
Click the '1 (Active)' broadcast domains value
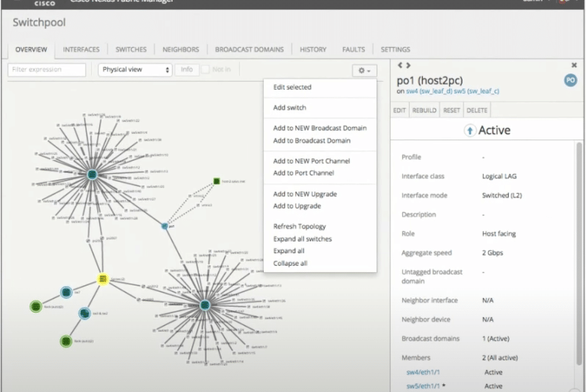tap(496, 339)
